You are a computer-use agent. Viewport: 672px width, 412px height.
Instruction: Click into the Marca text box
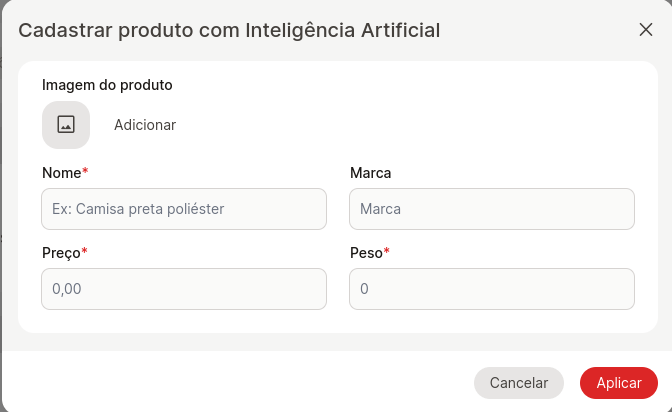[492, 209]
